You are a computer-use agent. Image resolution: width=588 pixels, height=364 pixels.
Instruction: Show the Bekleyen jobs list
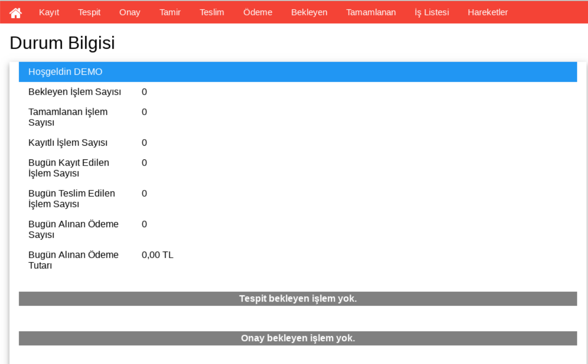(309, 12)
